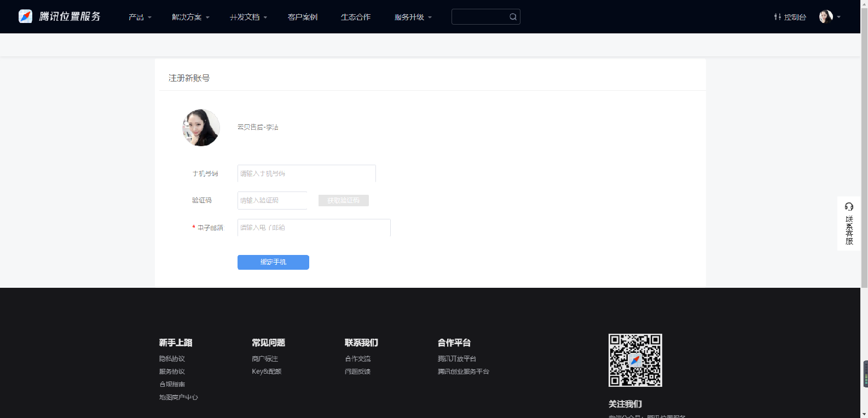Screen dimensions: 868x418
Task: Click the magnifier search icon in header
Action: click(x=513, y=17)
